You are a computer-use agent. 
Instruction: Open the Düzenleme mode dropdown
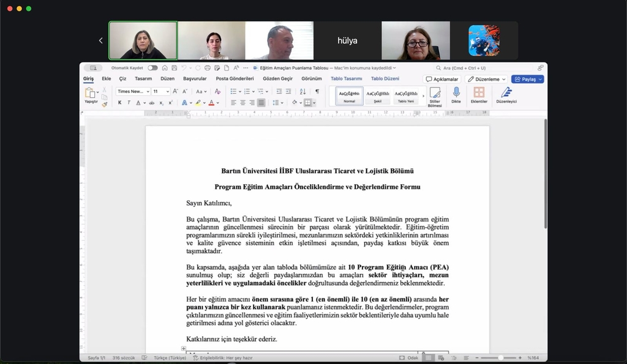(x=487, y=79)
